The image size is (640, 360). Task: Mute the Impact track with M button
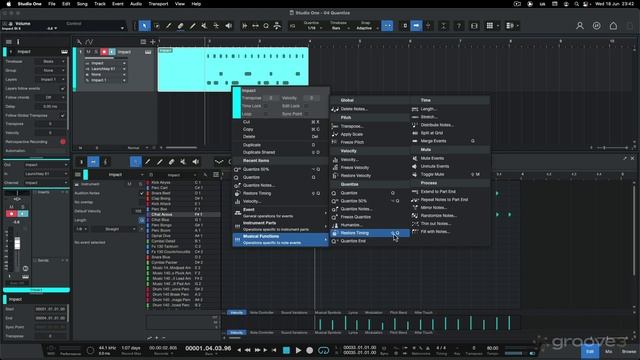pyautogui.click(x=88, y=52)
